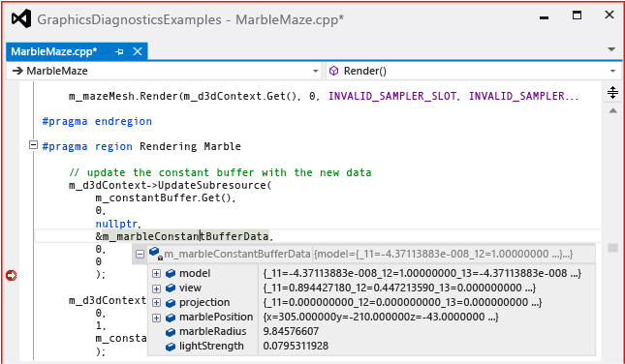Collapse the Rendering Marble pragma region
The width and height of the screenshot is (625, 364).
click(x=34, y=145)
